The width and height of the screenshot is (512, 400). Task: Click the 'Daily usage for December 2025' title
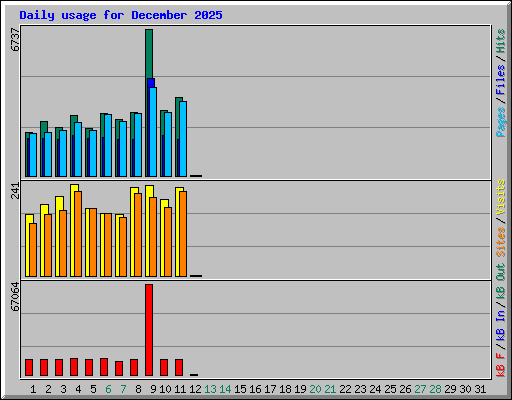(x=121, y=15)
